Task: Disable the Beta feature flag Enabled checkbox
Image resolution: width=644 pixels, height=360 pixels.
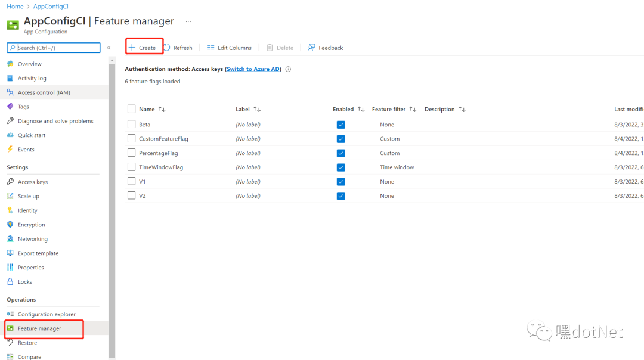Action: 341,125
